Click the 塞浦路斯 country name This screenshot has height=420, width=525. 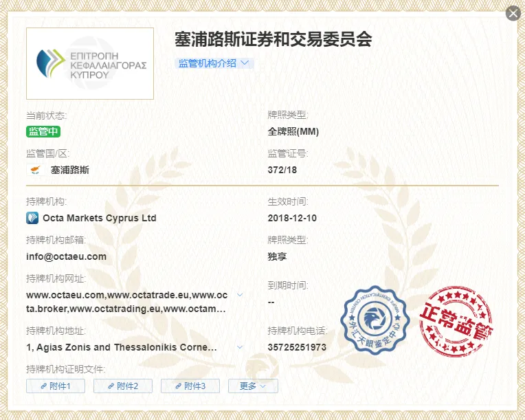click(70, 170)
